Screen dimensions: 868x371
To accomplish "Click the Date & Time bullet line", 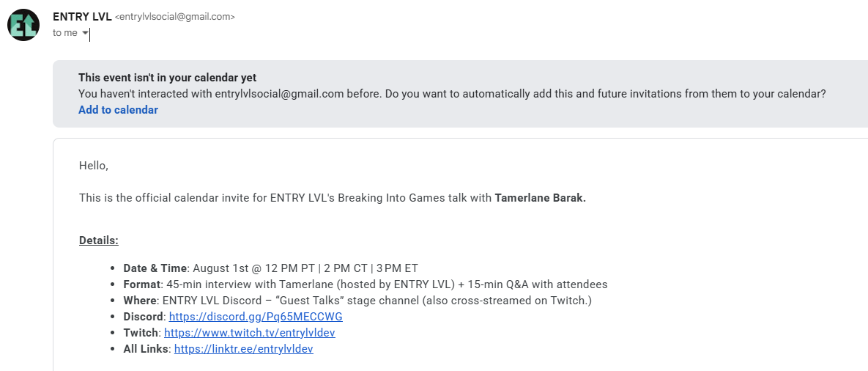I will point(271,268).
